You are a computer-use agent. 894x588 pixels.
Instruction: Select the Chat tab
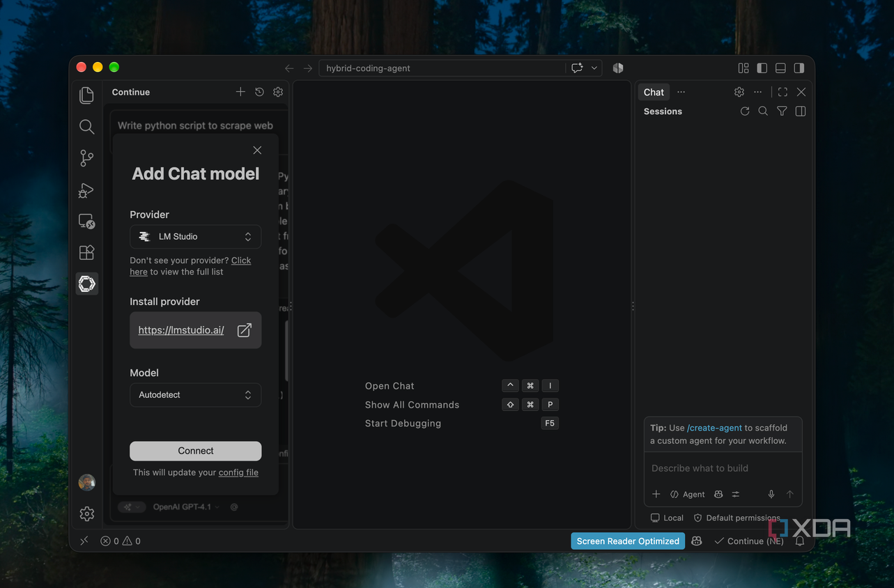654,92
